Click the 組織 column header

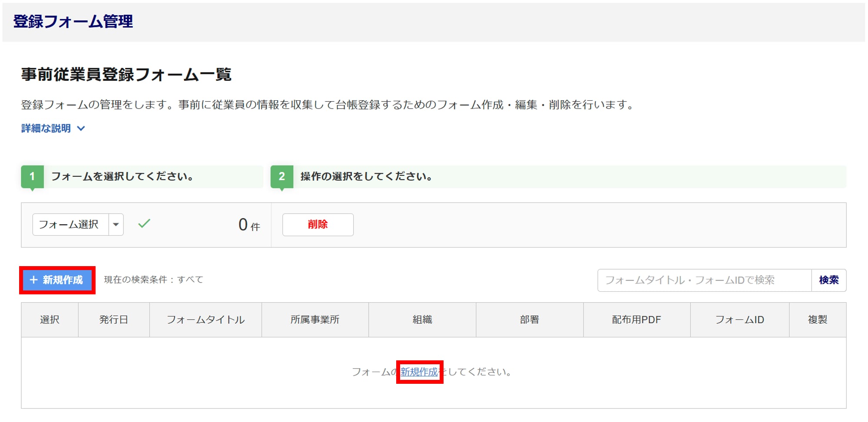tap(422, 320)
